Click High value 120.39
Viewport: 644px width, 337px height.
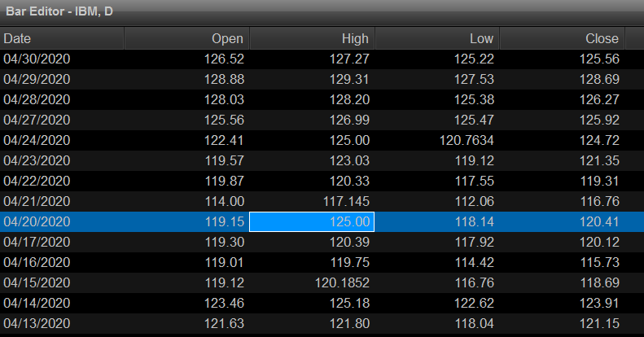(349, 242)
